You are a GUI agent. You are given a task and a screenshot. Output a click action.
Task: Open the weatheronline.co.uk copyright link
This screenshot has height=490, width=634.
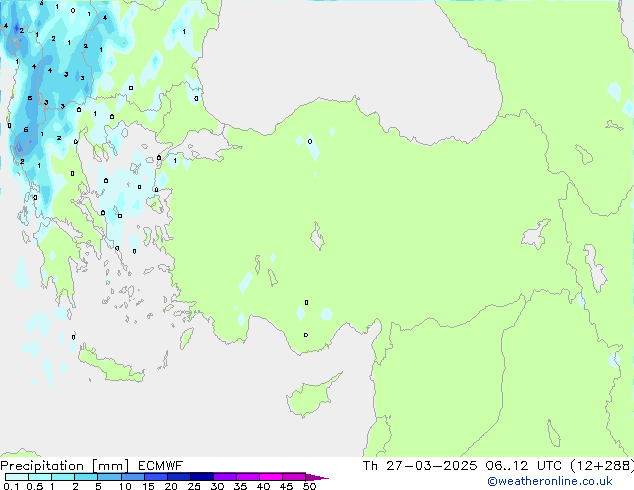coord(556,481)
